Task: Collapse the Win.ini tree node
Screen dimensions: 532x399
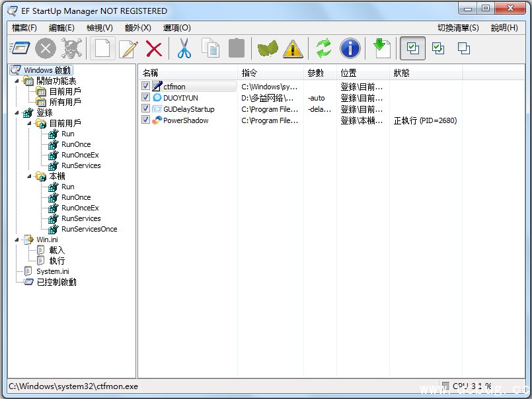Action: pyautogui.click(x=16, y=240)
